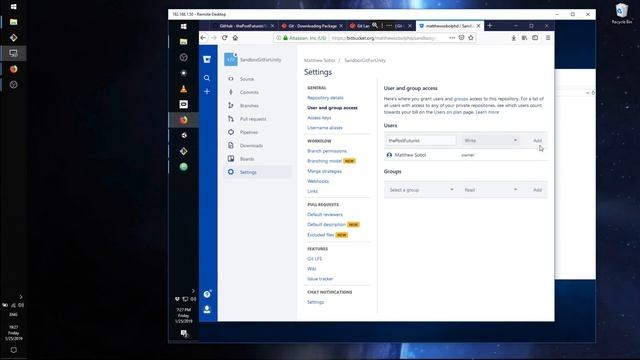Viewport: 640px width, 360px height.
Task: Open Commits in the repository navigation
Action: [249, 92]
